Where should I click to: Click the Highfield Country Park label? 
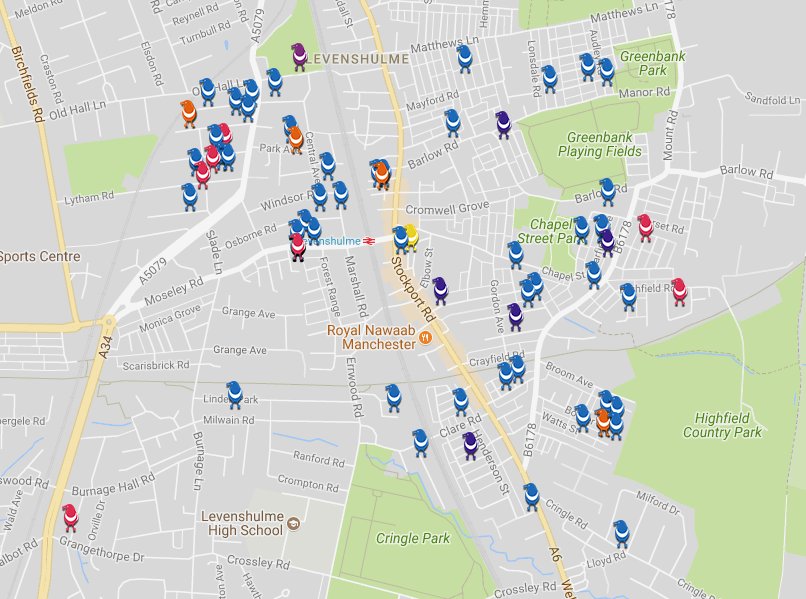click(722, 425)
